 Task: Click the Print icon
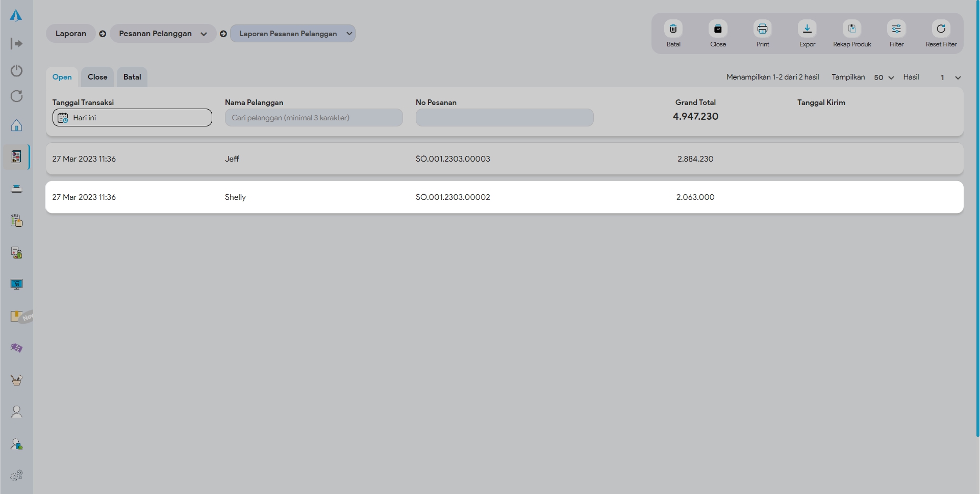(762, 29)
